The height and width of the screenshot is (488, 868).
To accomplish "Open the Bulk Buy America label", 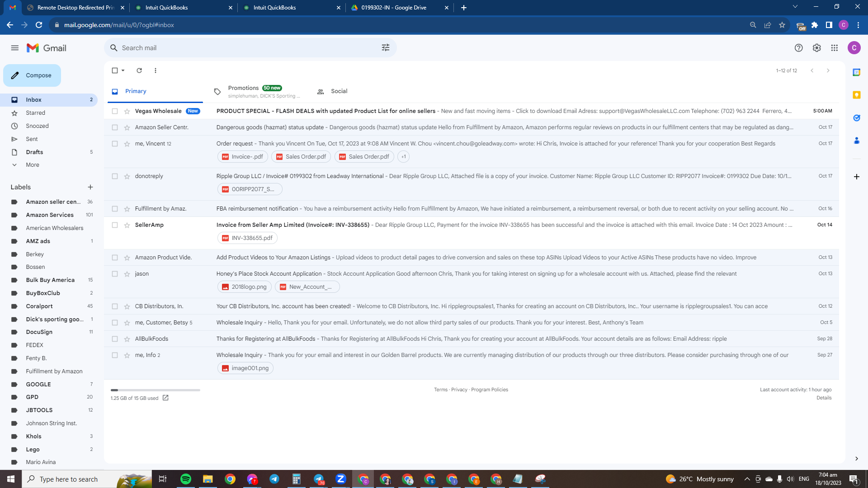I will click(x=50, y=280).
